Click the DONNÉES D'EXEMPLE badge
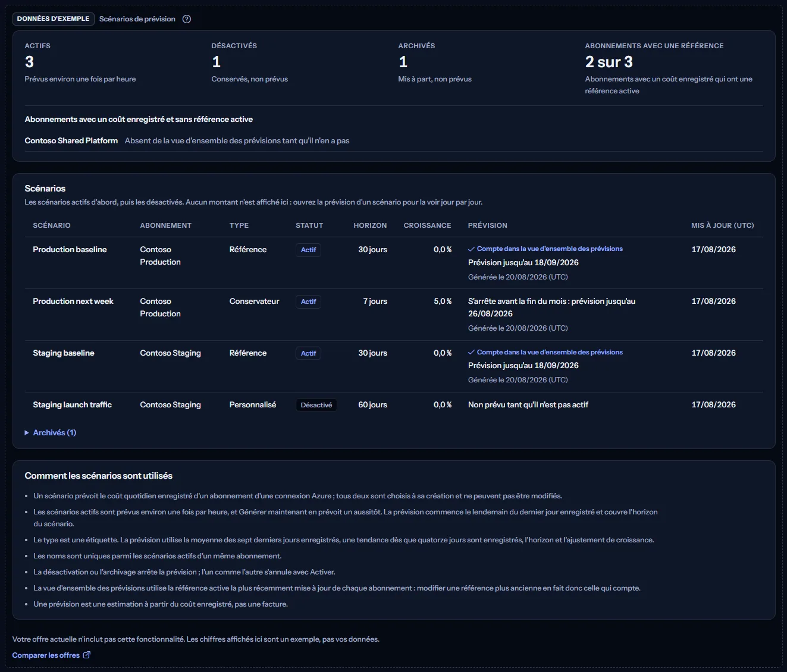The width and height of the screenshot is (787, 672). [54, 19]
